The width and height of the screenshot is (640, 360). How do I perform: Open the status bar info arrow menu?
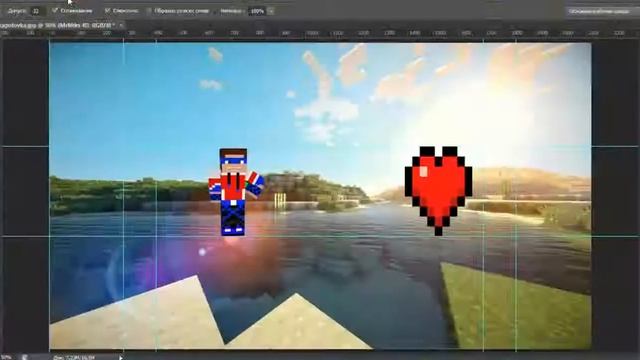pyautogui.click(x=121, y=358)
